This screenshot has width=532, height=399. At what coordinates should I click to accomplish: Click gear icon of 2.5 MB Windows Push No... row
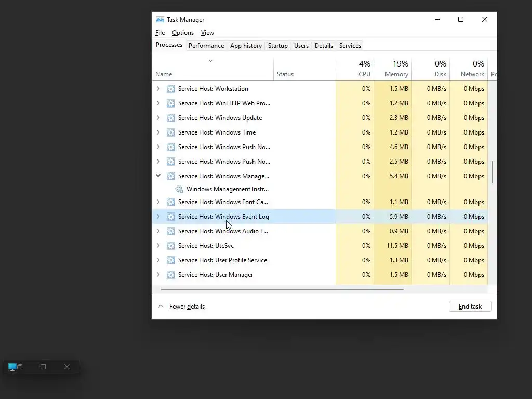pos(170,162)
